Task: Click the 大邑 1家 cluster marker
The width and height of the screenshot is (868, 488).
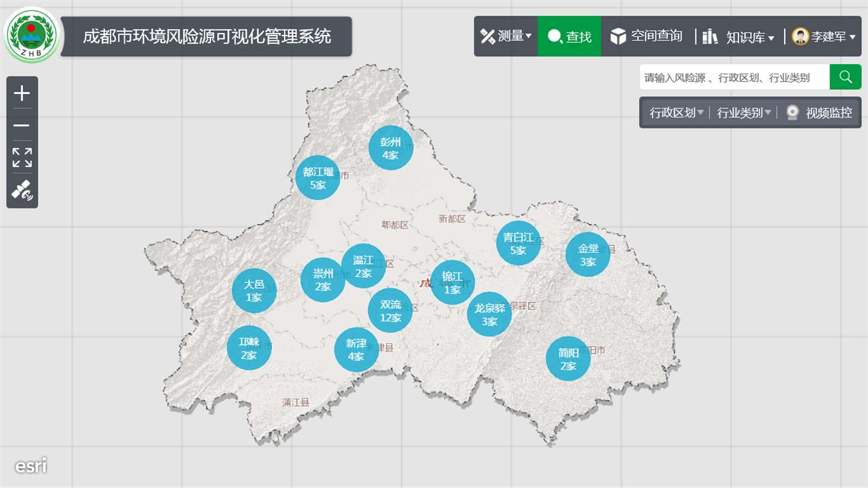Action: click(254, 290)
